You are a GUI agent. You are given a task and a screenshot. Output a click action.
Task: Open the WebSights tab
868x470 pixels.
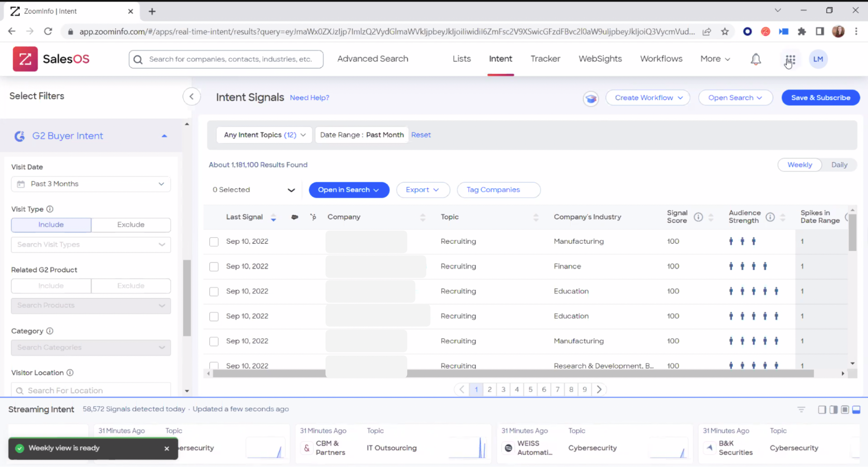(600, 59)
